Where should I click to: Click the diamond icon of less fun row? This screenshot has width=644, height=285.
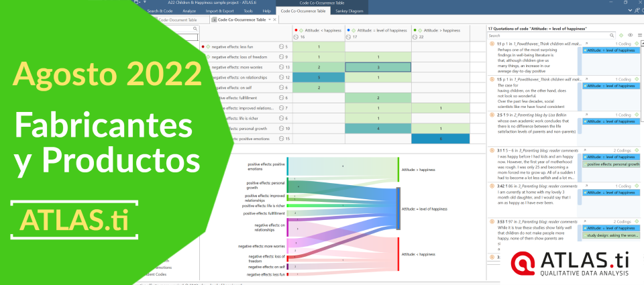(208, 47)
